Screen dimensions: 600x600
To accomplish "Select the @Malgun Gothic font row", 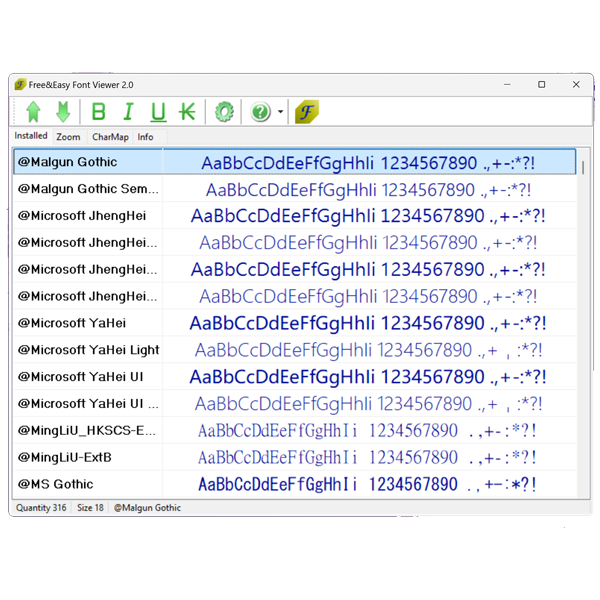I will [x=294, y=162].
